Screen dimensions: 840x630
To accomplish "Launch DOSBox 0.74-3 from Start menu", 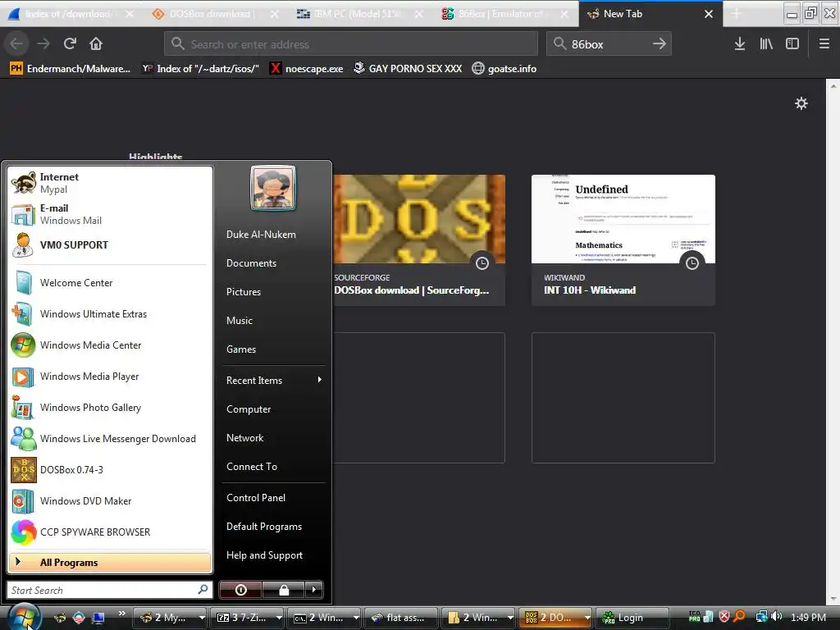I will tap(110, 469).
